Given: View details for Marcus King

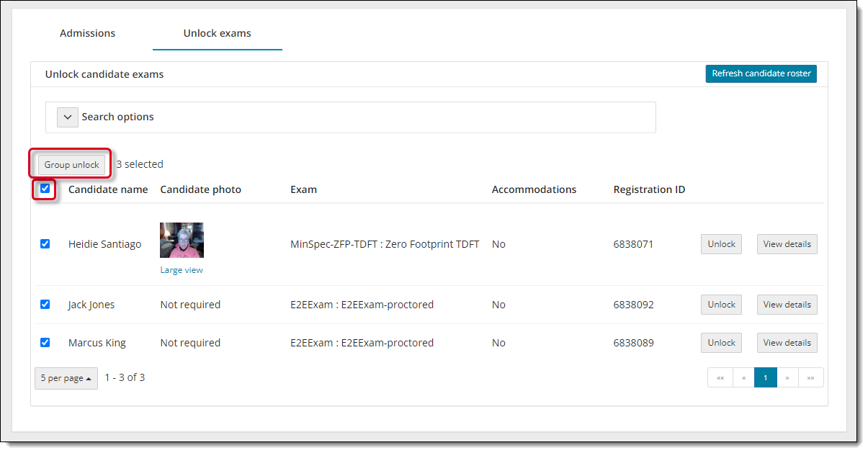Looking at the screenshot, I should click(x=787, y=343).
